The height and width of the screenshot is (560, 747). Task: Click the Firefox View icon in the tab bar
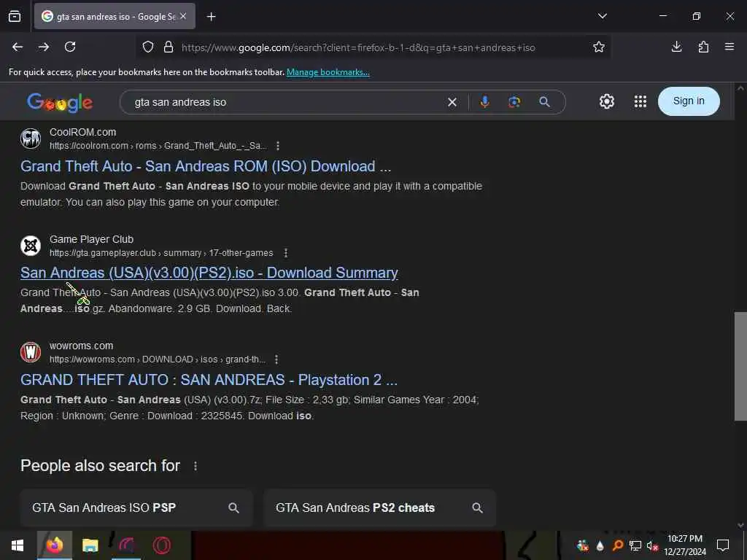tap(15, 16)
